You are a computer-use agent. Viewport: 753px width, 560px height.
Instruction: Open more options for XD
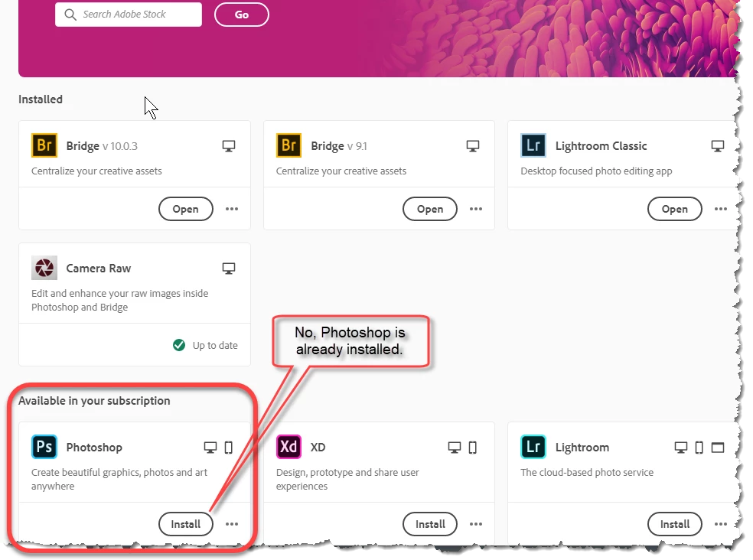click(476, 524)
